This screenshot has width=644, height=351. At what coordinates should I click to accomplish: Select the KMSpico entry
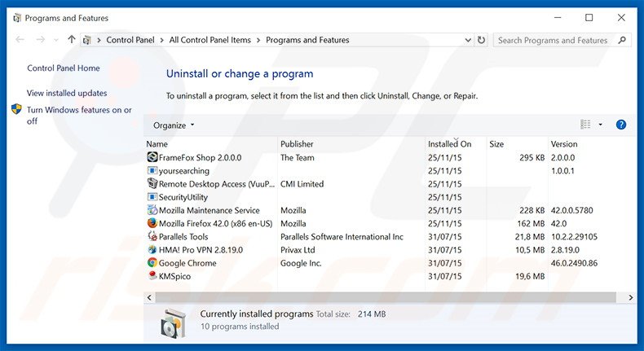coord(174,275)
